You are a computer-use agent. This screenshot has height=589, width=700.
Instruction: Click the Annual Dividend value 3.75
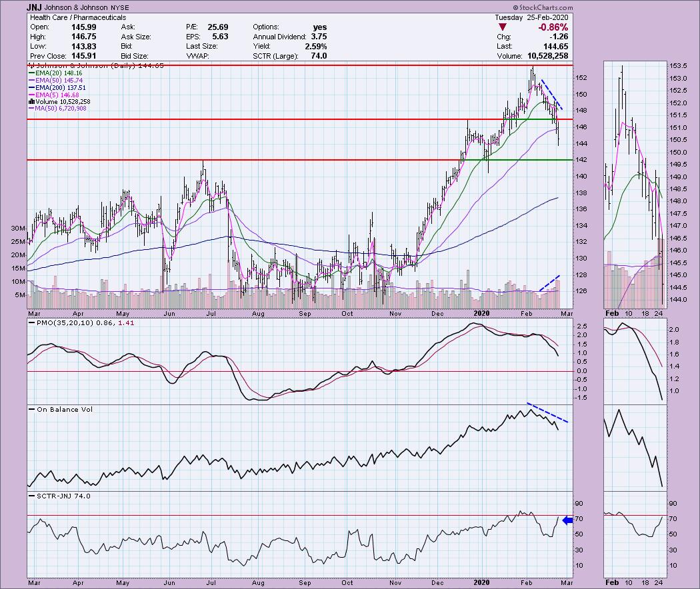click(x=319, y=37)
